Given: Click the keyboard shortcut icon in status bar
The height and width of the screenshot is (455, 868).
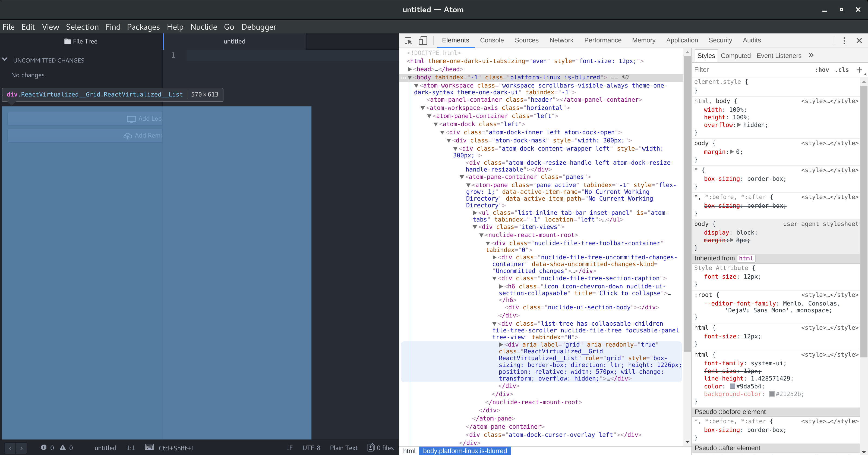Looking at the screenshot, I should pyautogui.click(x=149, y=448).
